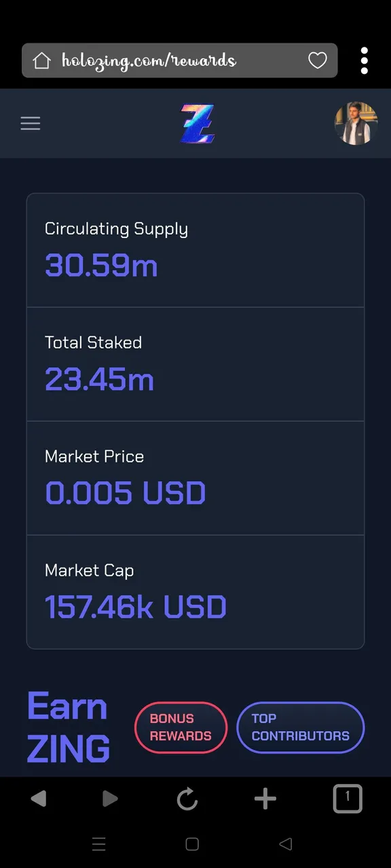This screenshot has height=868, width=391.
Task: Tap the Holozing Z logo
Action: pos(198,123)
